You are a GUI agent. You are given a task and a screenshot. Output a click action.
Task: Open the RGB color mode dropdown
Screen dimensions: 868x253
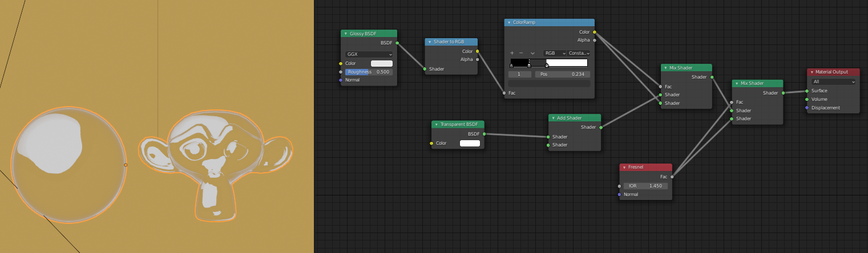555,52
